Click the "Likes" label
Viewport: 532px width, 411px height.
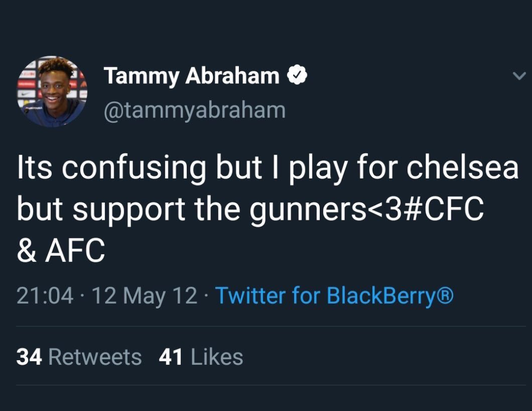pyautogui.click(x=217, y=357)
